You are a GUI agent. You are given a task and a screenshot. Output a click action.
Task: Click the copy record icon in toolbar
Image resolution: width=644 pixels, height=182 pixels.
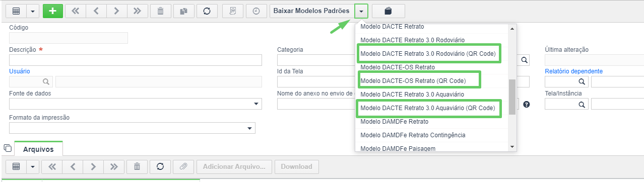pos(184,11)
